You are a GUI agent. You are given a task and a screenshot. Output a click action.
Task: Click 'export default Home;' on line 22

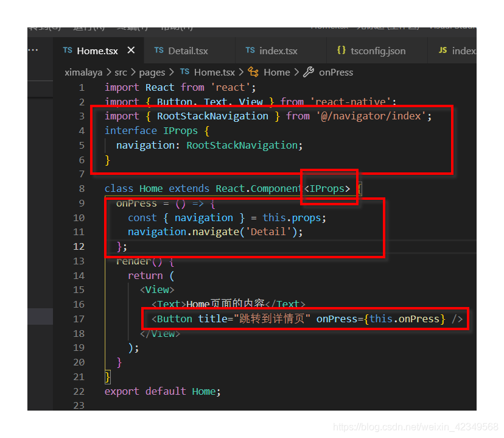(163, 391)
